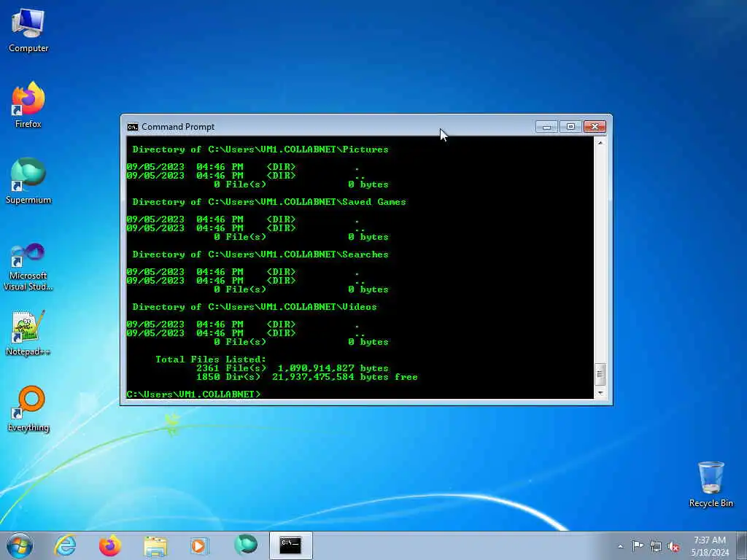This screenshot has width=747, height=560.
Task: Select the Recycle Bin icon
Action: pos(711,484)
